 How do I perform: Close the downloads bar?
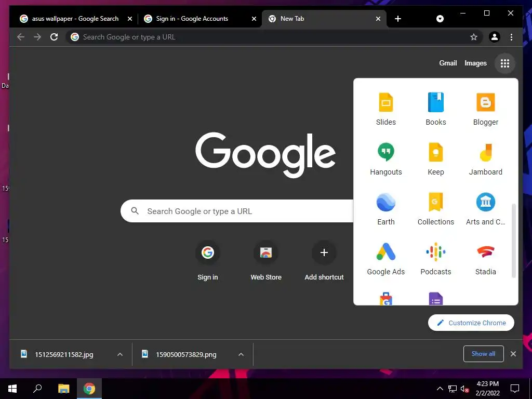pyautogui.click(x=513, y=354)
